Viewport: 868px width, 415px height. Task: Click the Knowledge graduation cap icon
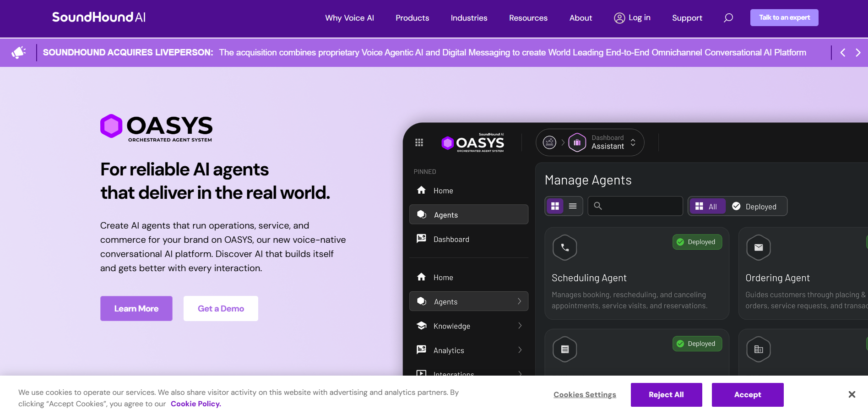coord(422,326)
